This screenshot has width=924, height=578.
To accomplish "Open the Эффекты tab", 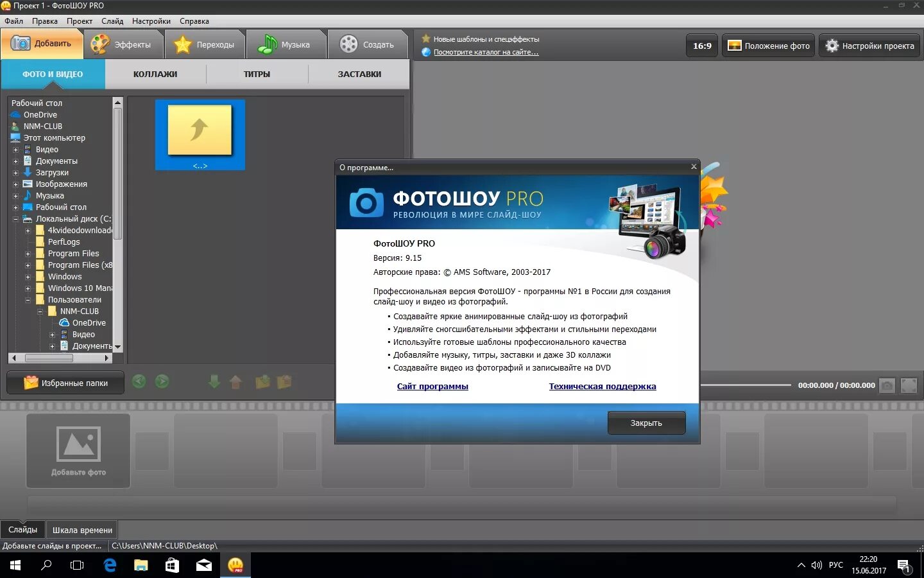I will [123, 44].
